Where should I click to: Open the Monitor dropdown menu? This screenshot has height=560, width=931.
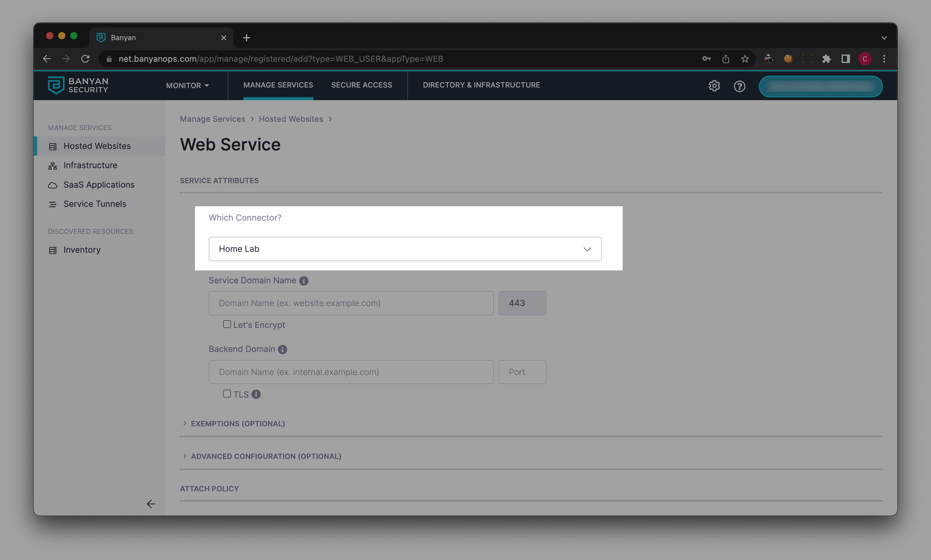(x=187, y=86)
